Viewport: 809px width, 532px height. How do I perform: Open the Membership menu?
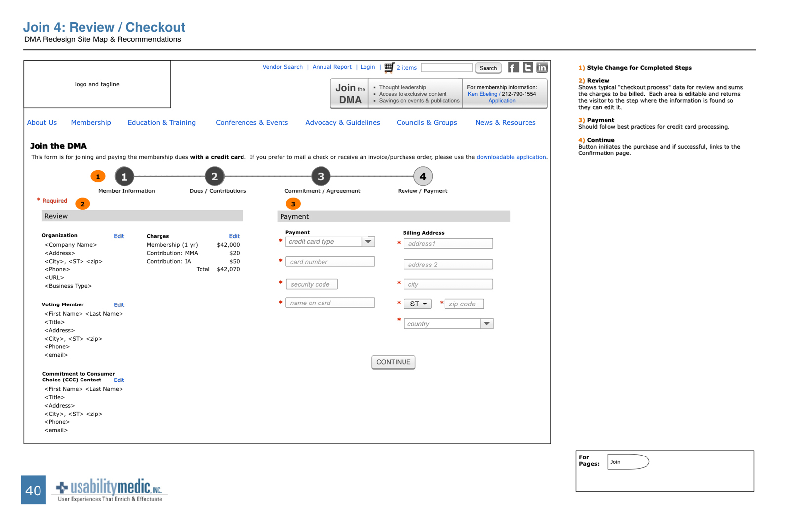91,123
